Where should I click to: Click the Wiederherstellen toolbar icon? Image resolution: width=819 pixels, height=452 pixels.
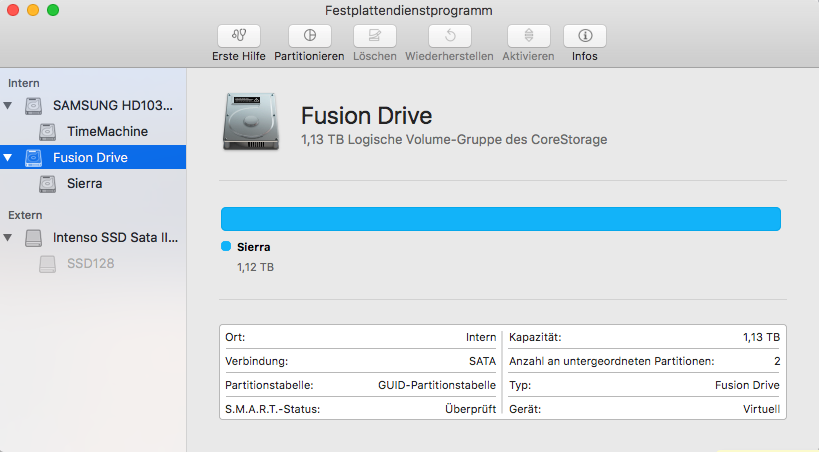click(x=450, y=36)
